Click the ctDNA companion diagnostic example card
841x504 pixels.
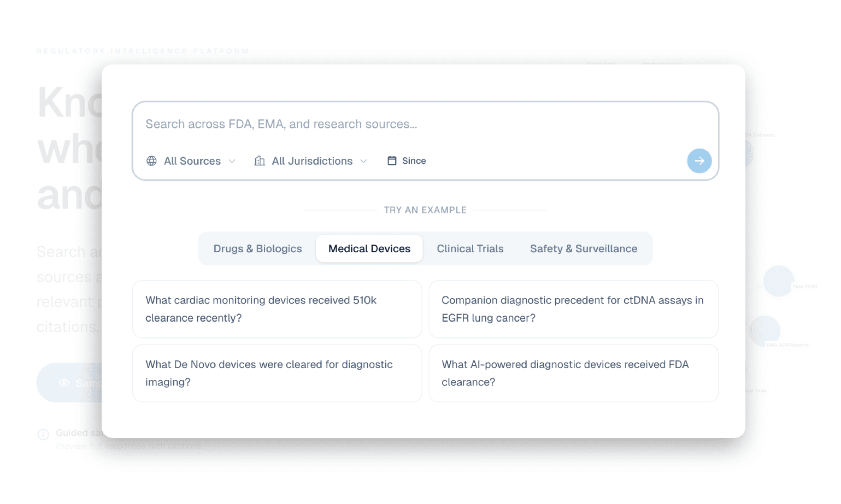(573, 309)
